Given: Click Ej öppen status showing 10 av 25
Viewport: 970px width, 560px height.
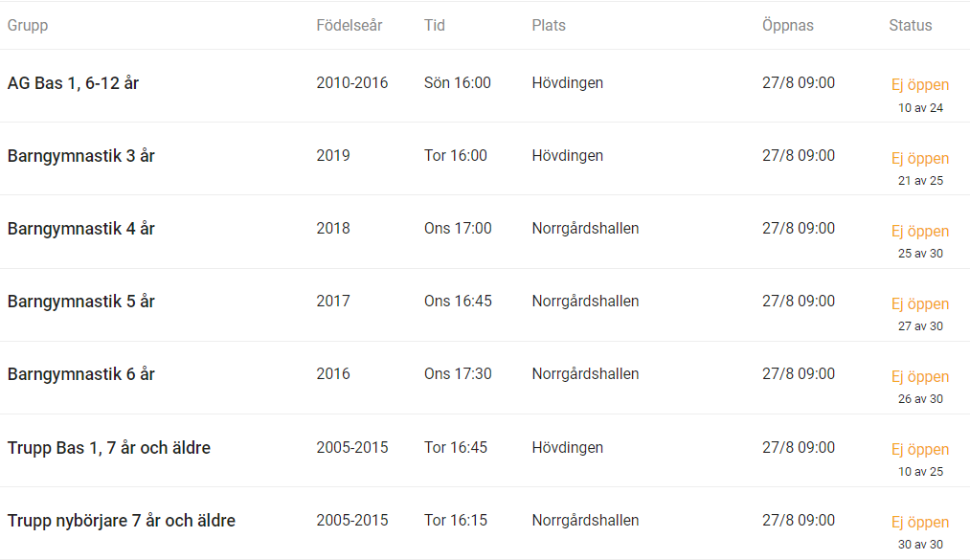Looking at the screenshot, I should pos(920,449).
